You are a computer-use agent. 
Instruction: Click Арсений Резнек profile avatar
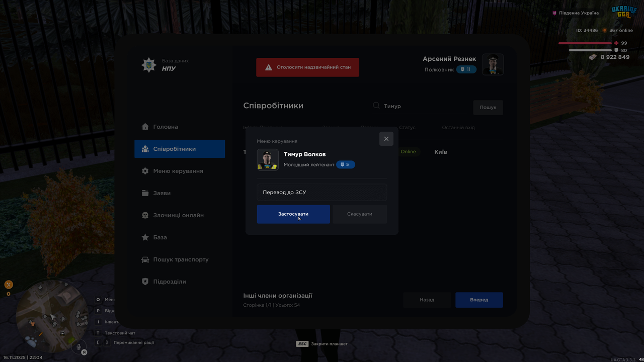(493, 64)
